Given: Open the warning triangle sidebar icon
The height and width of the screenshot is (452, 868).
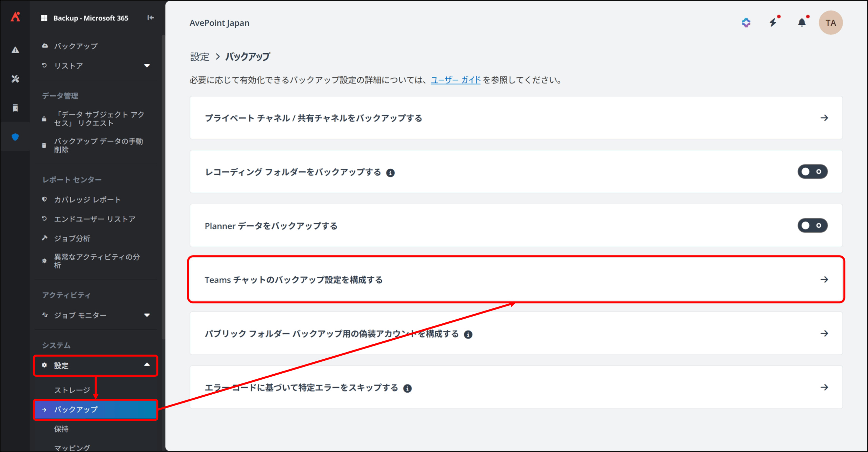Looking at the screenshot, I should tap(15, 50).
